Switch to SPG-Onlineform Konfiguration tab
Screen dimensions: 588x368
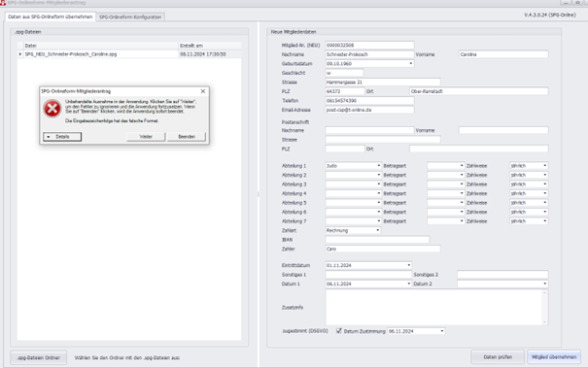[x=130, y=17]
